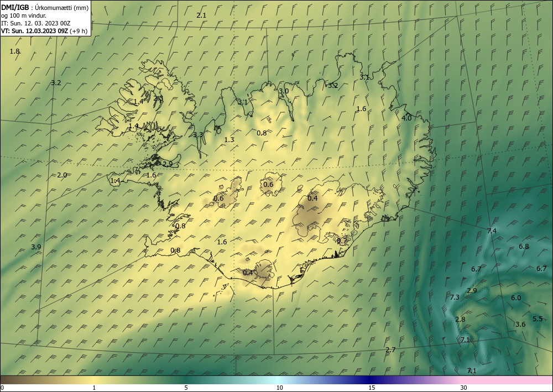Click the 0.7 value near the southeast coast
The image size is (553, 392).
click(x=342, y=241)
